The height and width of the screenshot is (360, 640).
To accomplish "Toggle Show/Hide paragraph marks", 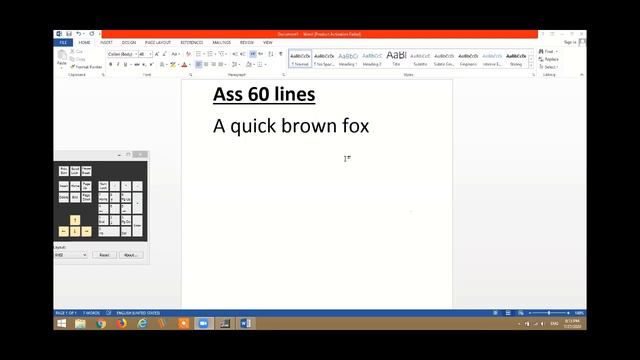I will [x=281, y=54].
